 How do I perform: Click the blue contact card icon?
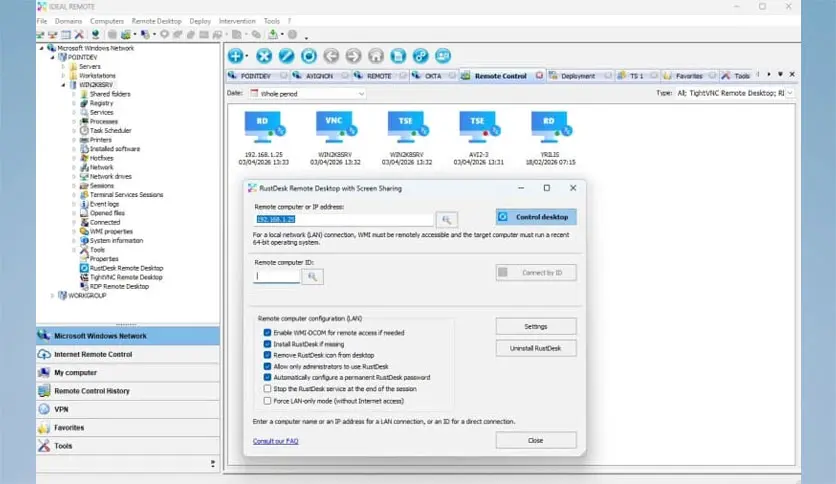[443, 55]
